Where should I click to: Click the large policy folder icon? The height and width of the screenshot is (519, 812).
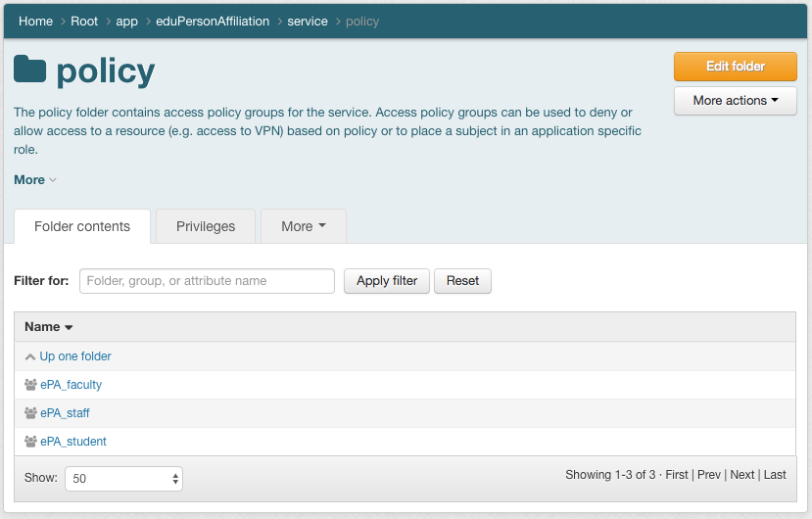[30, 70]
